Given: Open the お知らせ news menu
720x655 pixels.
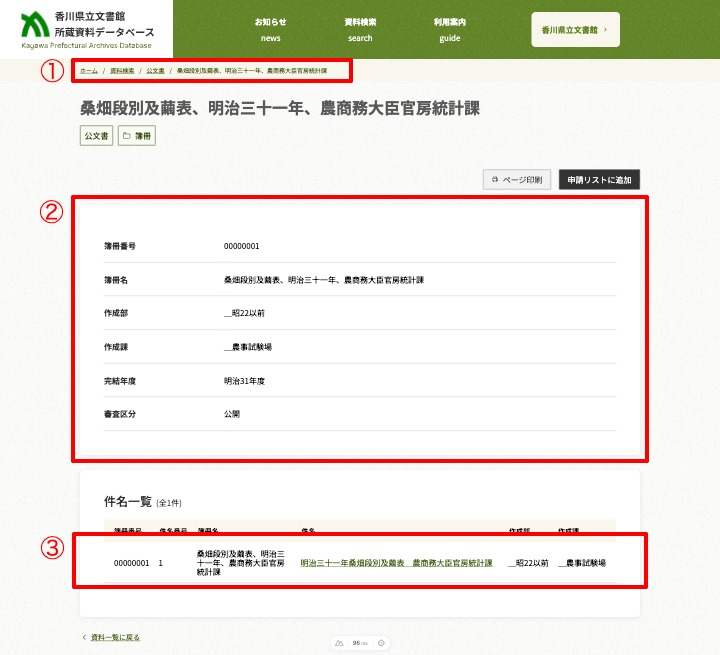Looking at the screenshot, I should tap(270, 30).
